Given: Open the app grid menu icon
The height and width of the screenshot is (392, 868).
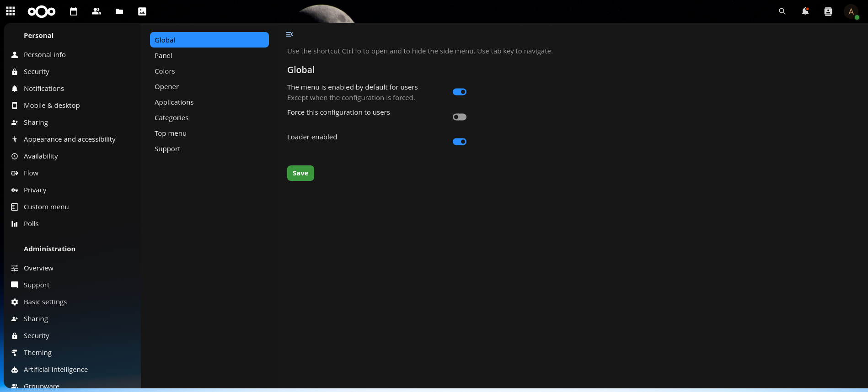Looking at the screenshot, I should 11,11.
